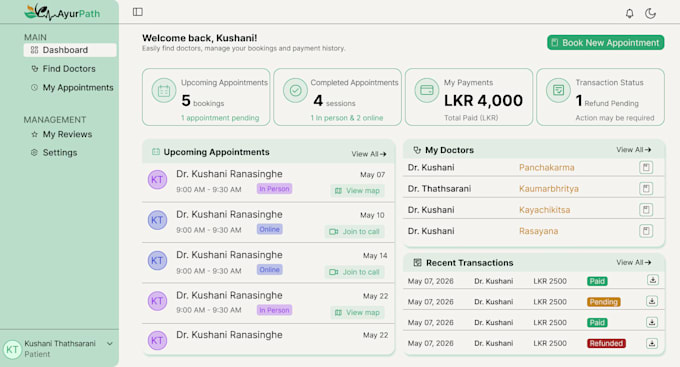680x367 pixels.
Task: Click KT avatar of May 07 appointment
Action: tap(157, 180)
